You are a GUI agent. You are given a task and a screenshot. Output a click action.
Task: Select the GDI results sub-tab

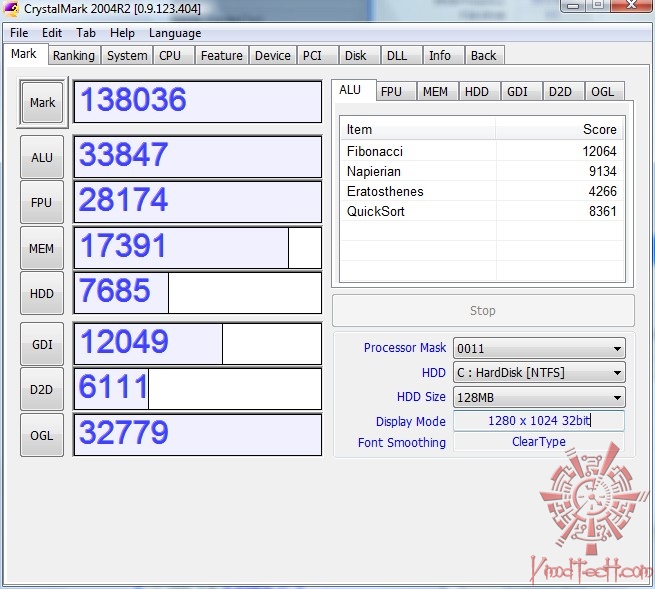click(x=521, y=91)
